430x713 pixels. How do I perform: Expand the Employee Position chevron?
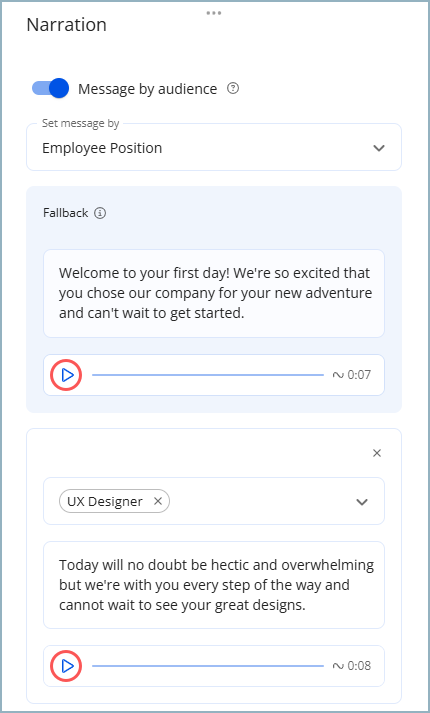click(x=379, y=148)
